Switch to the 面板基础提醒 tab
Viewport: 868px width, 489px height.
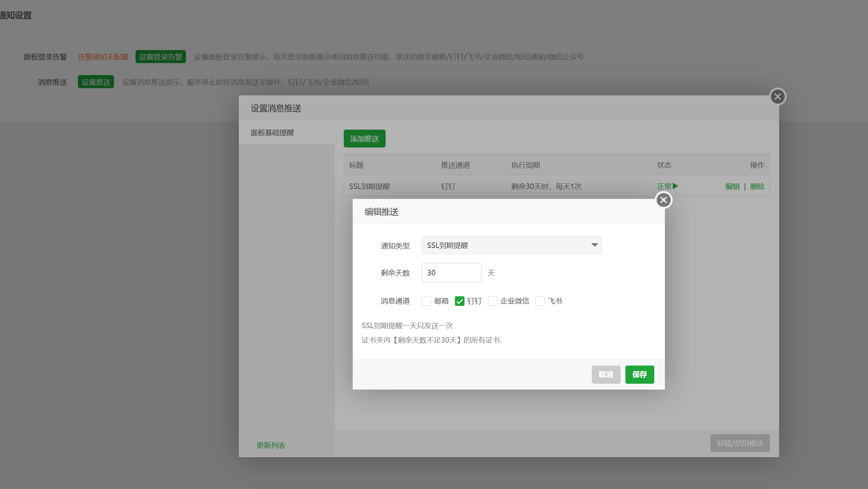pyautogui.click(x=272, y=133)
